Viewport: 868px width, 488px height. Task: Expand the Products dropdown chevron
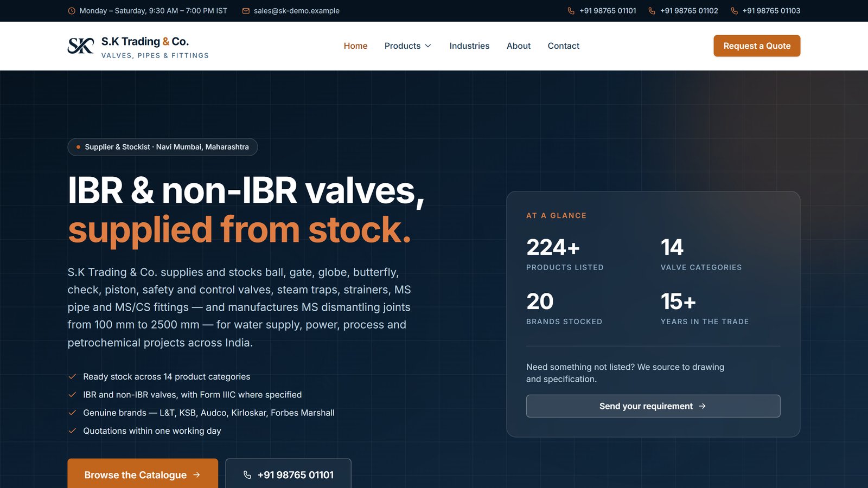point(428,46)
